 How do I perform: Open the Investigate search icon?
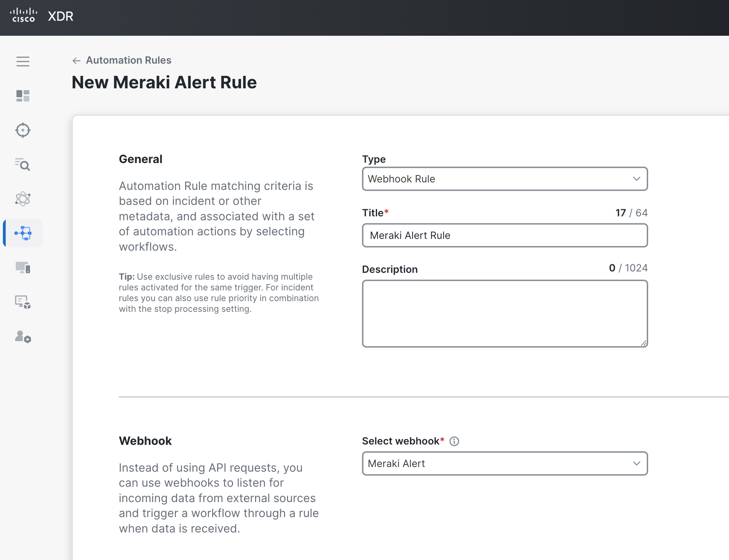pyautogui.click(x=23, y=164)
